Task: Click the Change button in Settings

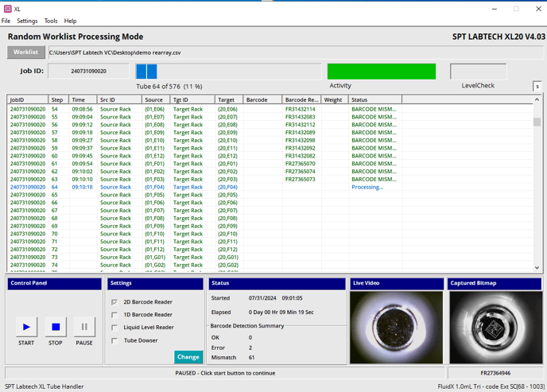Action: coord(188,357)
